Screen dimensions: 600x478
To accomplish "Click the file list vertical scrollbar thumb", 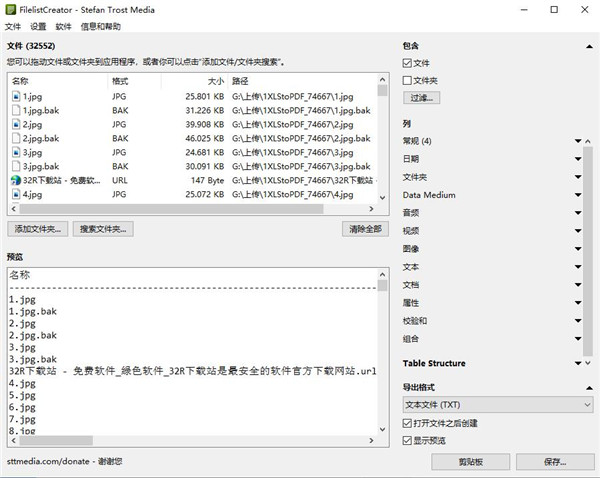I will pos(382,90).
